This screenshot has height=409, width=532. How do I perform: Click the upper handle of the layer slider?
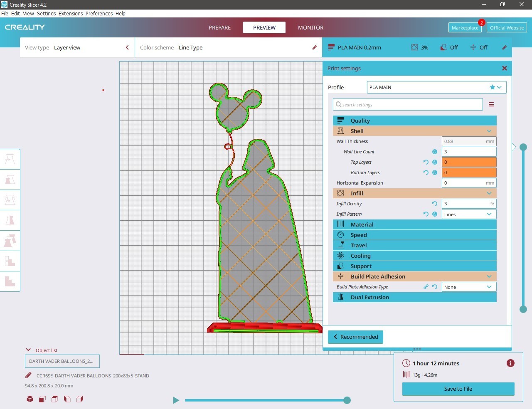[x=523, y=147]
